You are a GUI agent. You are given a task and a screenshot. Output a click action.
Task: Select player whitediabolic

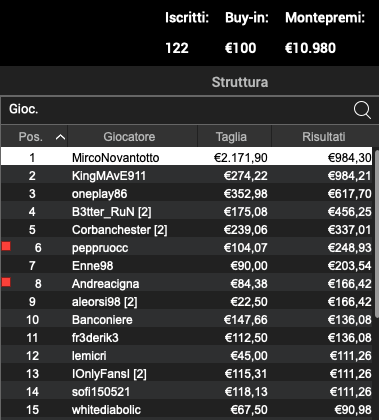pyautogui.click(x=187, y=409)
